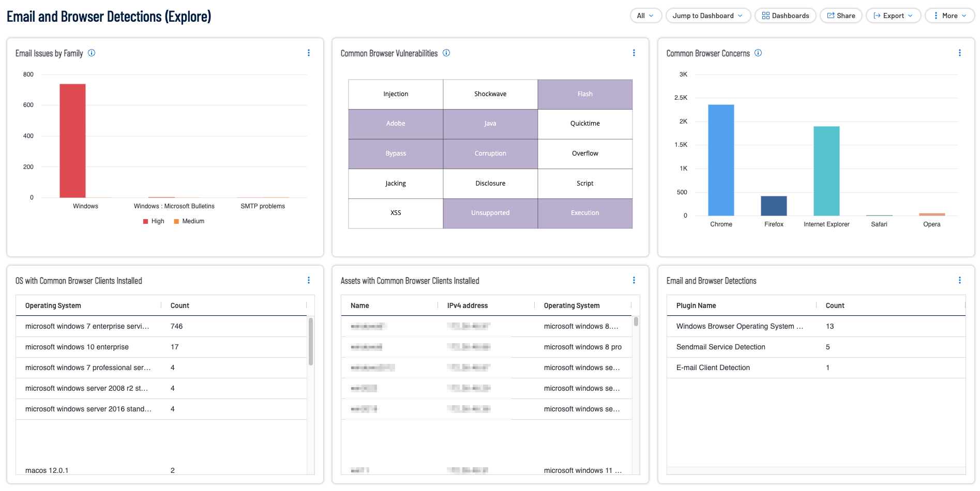
Task: Select the Bypass vulnerability cell
Action: pyautogui.click(x=396, y=154)
